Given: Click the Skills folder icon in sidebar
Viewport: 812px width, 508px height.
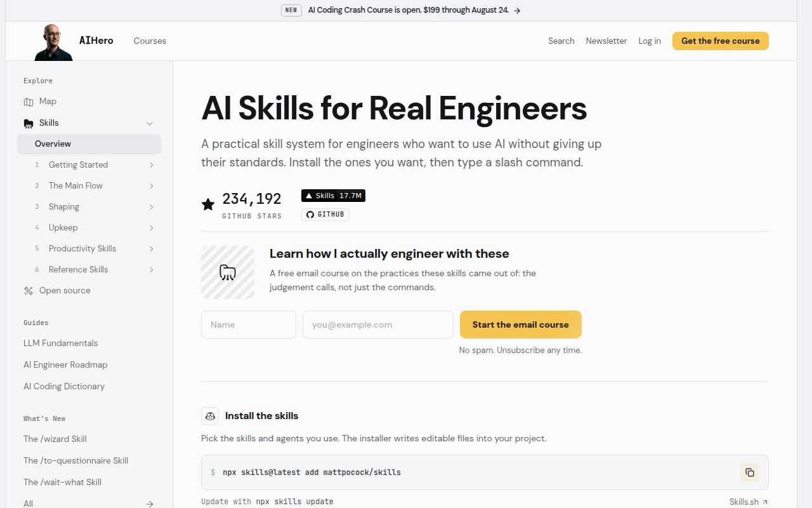Looking at the screenshot, I should coord(29,123).
